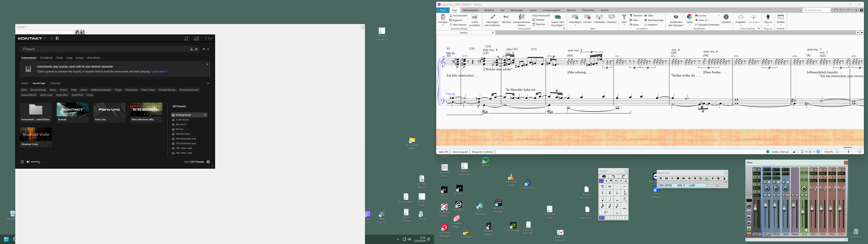Select the sharp accidental on the Keypad

[610, 193]
